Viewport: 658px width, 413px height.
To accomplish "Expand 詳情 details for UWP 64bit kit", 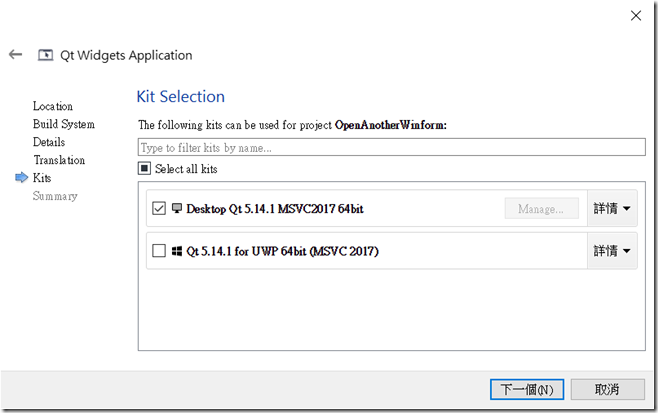I will tap(612, 251).
